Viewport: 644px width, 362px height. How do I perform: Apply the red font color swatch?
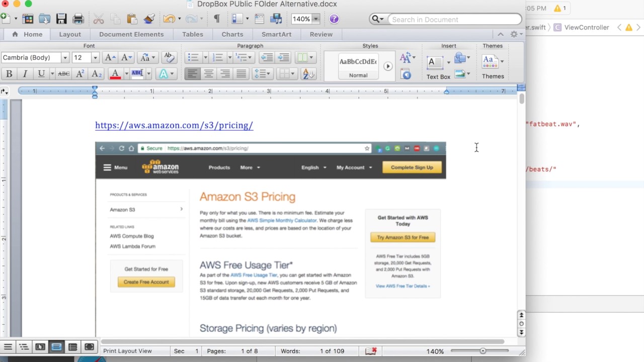coord(115,74)
